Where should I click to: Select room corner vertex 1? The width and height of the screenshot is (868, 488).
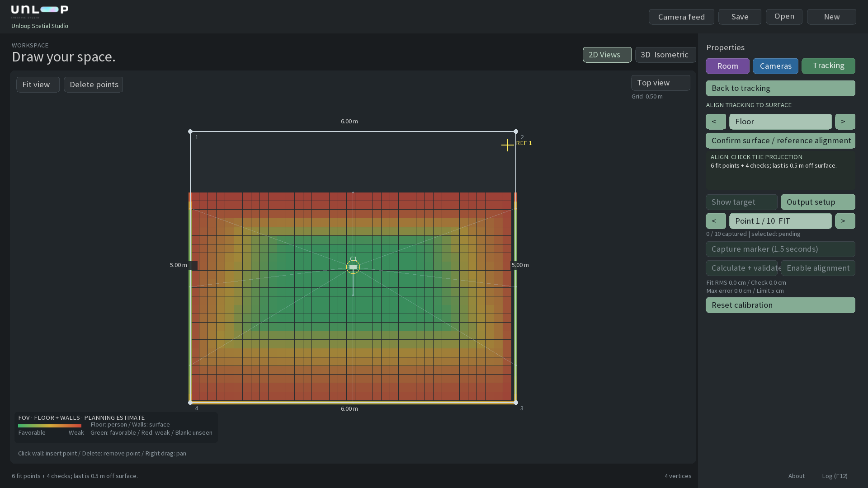(190, 131)
